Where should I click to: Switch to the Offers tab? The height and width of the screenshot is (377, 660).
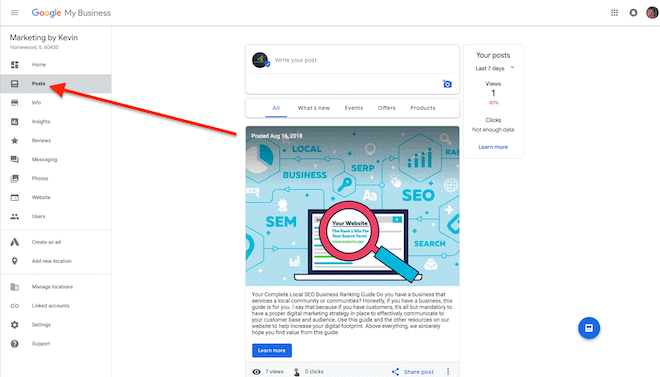(x=386, y=108)
